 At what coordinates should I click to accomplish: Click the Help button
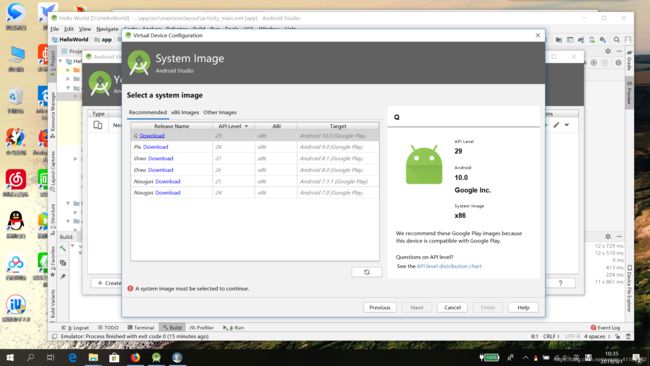click(x=523, y=308)
